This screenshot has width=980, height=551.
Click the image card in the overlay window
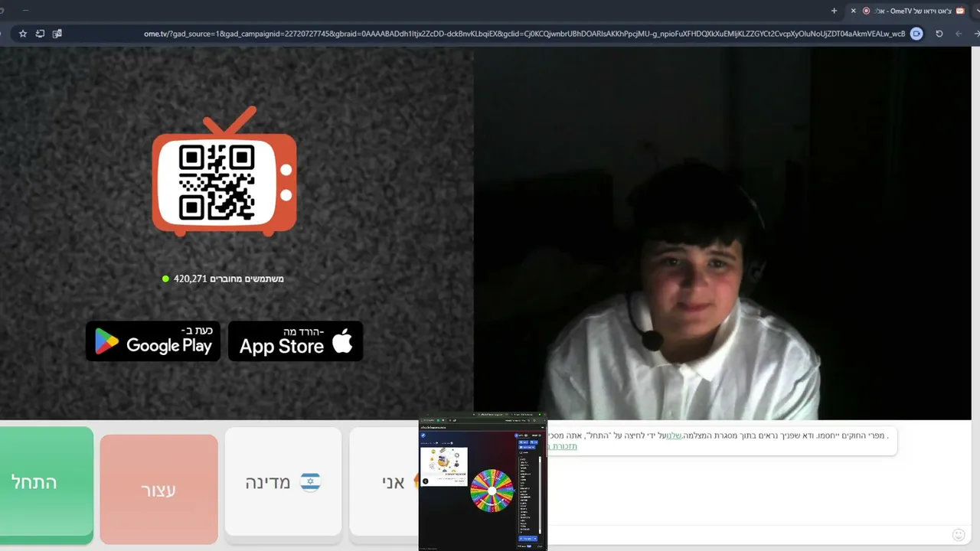pos(444,466)
